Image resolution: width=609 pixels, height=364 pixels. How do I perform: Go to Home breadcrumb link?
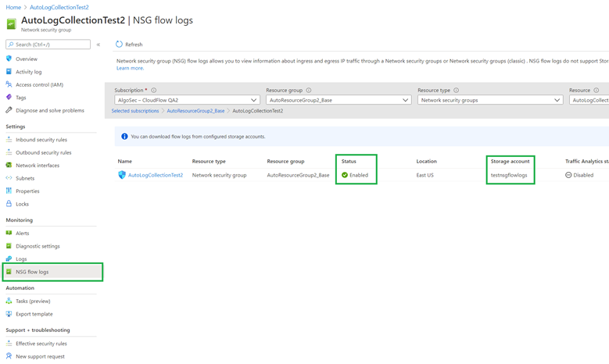13,7
